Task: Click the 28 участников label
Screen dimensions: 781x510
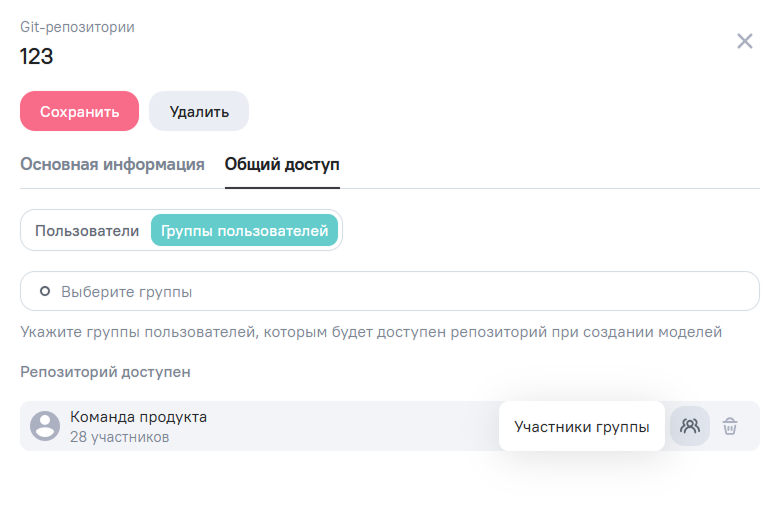Action: (x=119, y=437)
